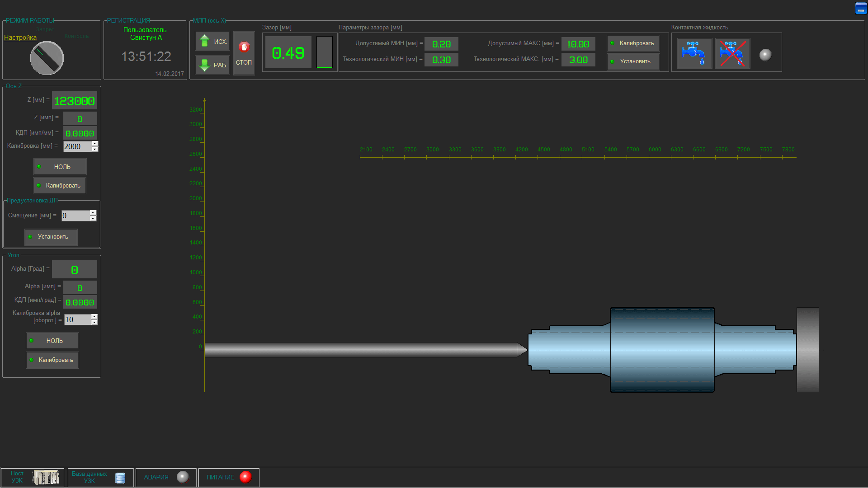Click the neutral/grey contact liquid icon
The height and width of the screenshot is (488, 868).
(767, 53)
